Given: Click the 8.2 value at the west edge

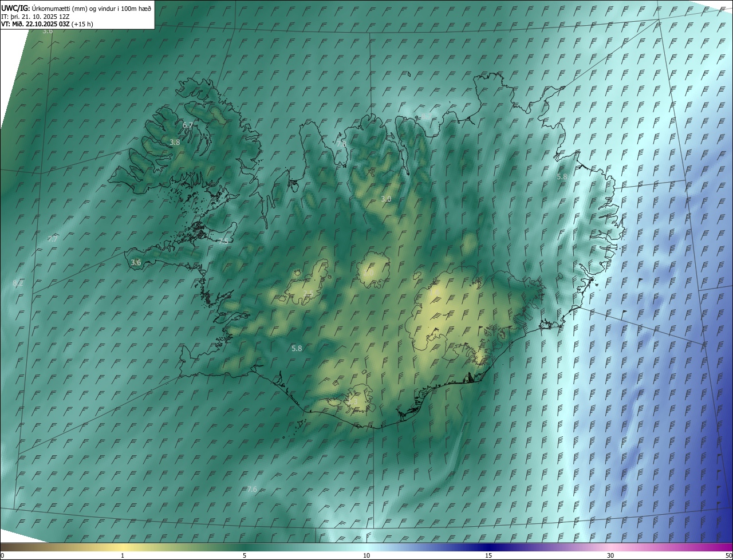Looking at the screenshot, I should [18, 283].
